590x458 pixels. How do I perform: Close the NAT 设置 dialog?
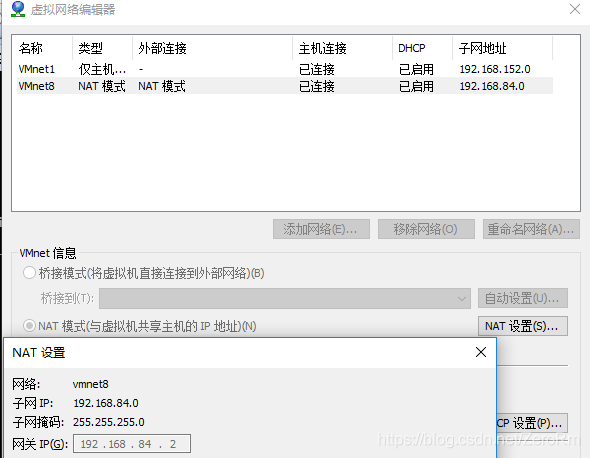click(481, 352)
